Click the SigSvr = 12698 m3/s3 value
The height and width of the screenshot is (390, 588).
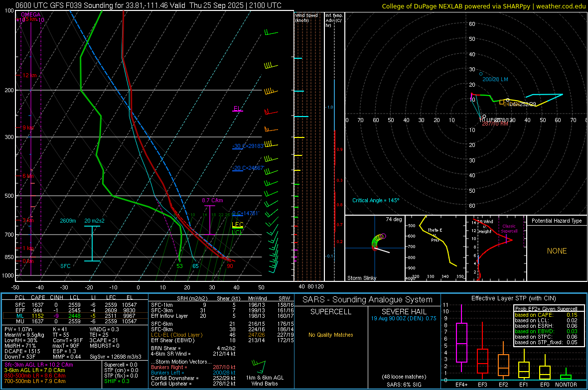pyautogui.click(x=116, y=357)
